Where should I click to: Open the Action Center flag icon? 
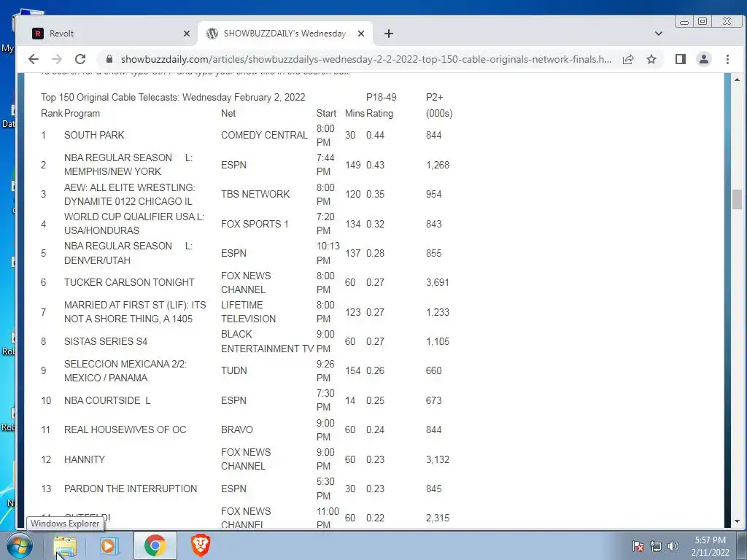pos(638,546)
